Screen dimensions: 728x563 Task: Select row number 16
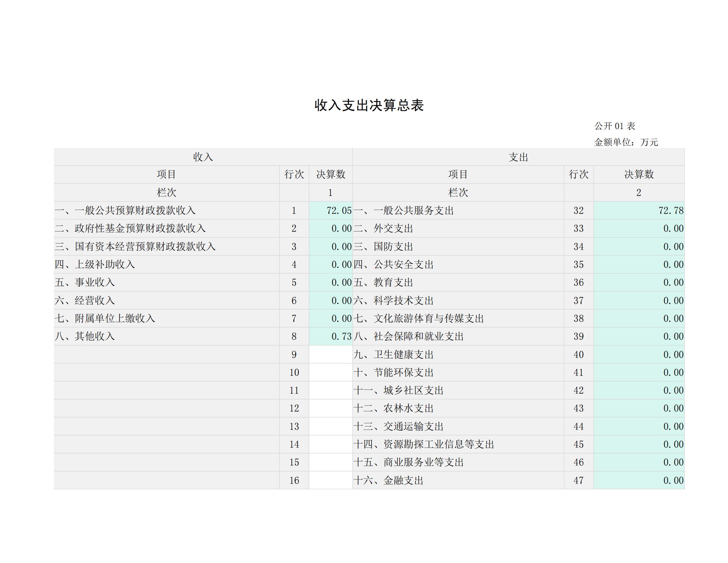pyautogui.click(x=294, y=480)
